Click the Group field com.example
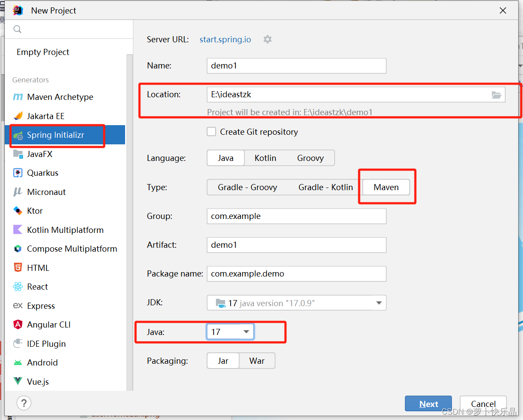The width and height of the screenshot is (523, 420). pyautogui.click(x=296, y=216)
